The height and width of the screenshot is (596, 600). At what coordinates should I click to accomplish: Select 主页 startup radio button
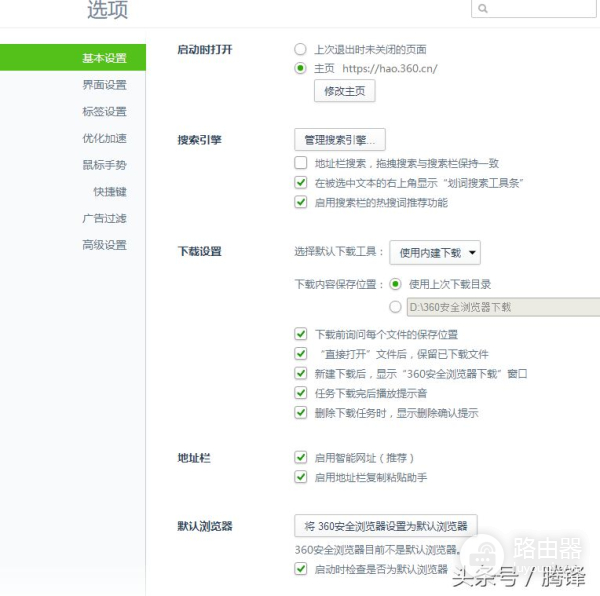pyautogui.click(x=300, y=68)
